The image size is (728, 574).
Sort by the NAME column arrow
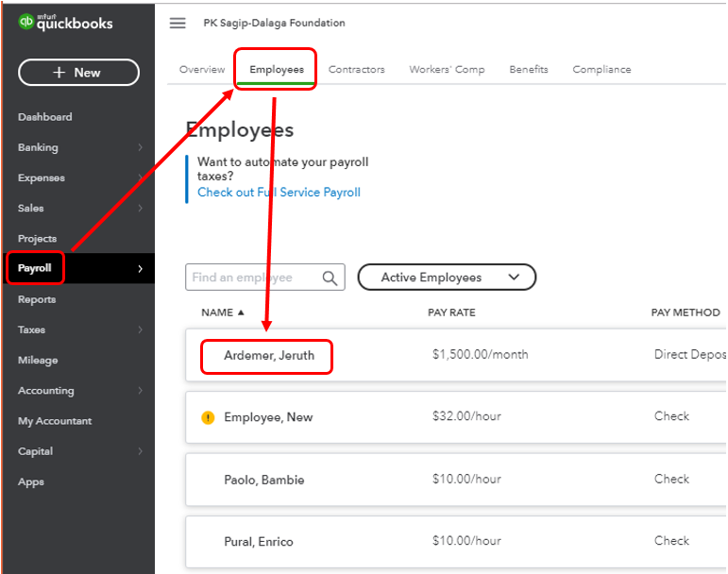tap(240, 312)
